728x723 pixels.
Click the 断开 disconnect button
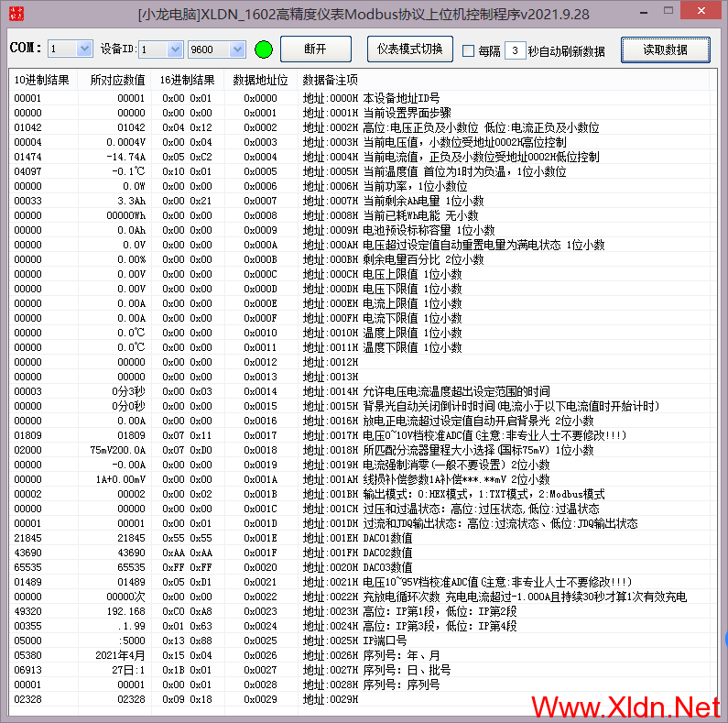(315, 49)
